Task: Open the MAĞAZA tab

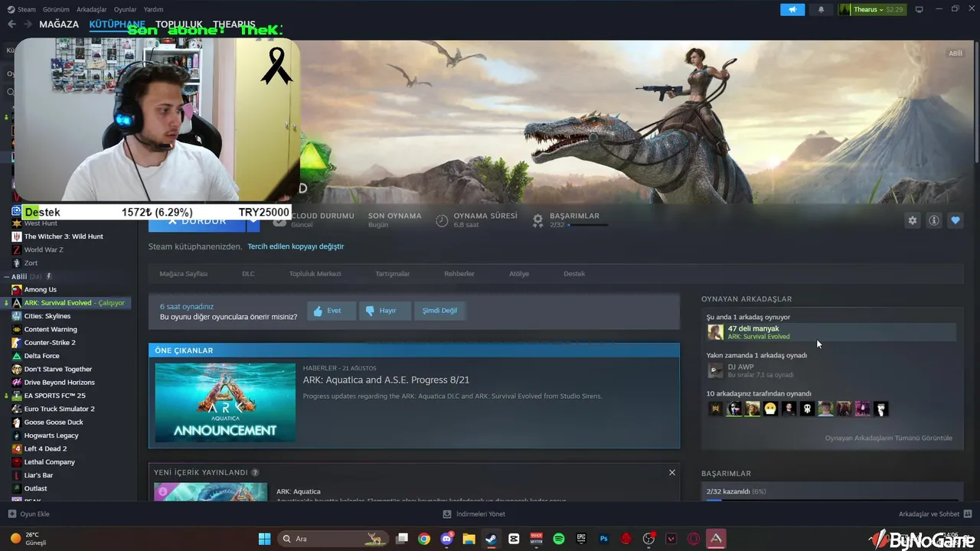Action: click(x=59, y=24)
